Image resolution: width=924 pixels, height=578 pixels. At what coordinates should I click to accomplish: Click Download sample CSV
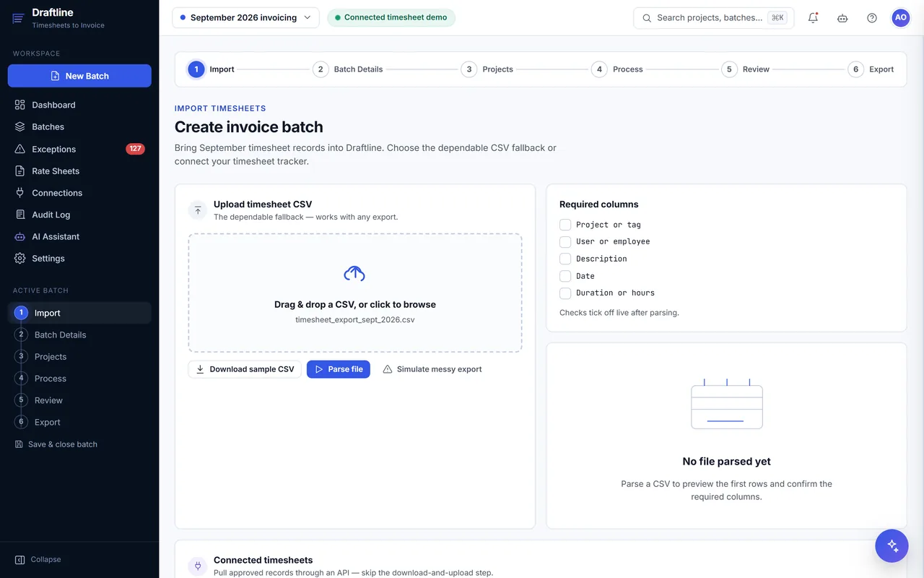coord(245,369)
